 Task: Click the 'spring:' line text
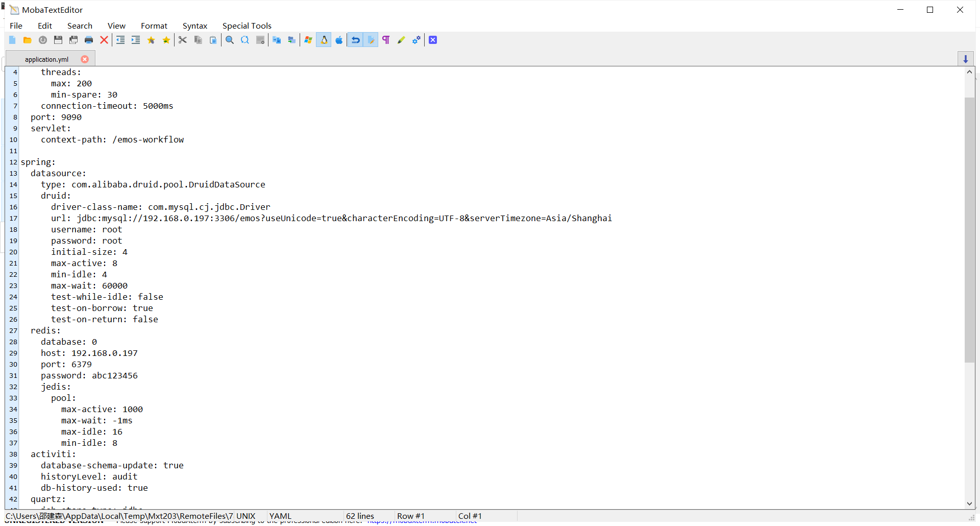38,162
